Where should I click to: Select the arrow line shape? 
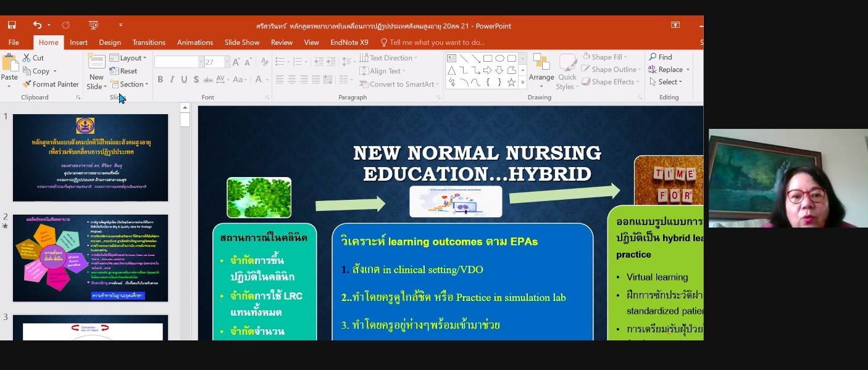click(x=476, y=59)
